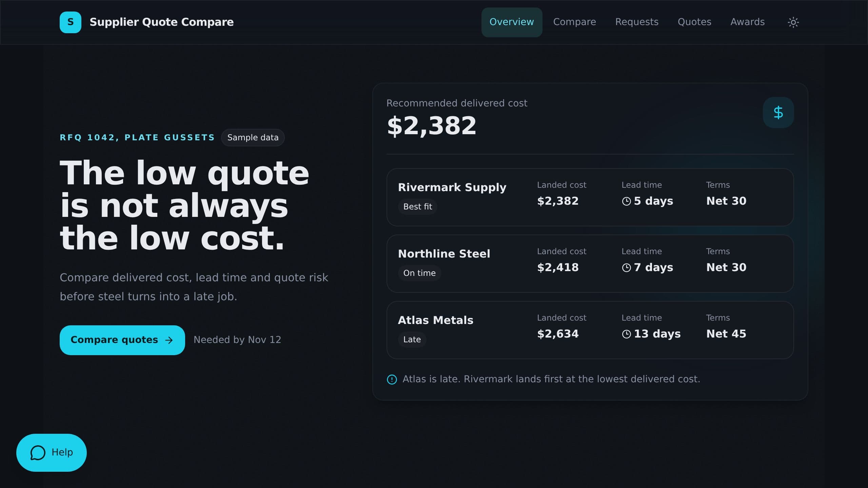Open the Help chat button
This screenshot has height=488, width=868.
click(x=52, y=453)
